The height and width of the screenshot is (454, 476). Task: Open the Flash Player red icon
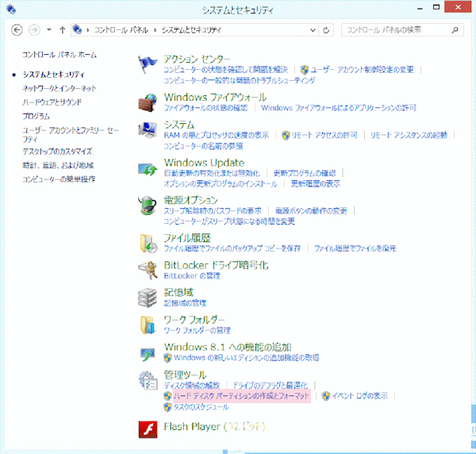148,429
